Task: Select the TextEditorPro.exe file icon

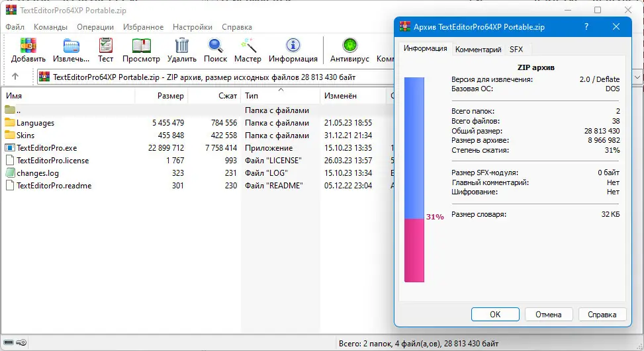Action: pyautogui.click(x=10, y=147)
